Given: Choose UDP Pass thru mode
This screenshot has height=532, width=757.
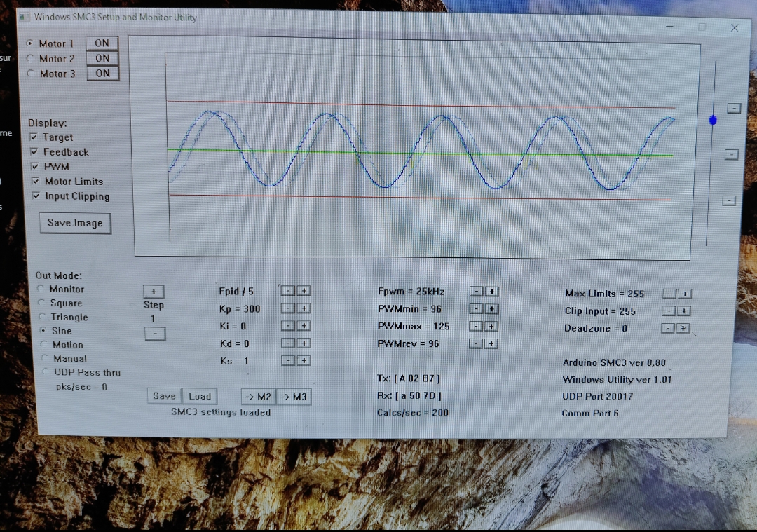Looking at the screenshot, I should tap(46, 372).
